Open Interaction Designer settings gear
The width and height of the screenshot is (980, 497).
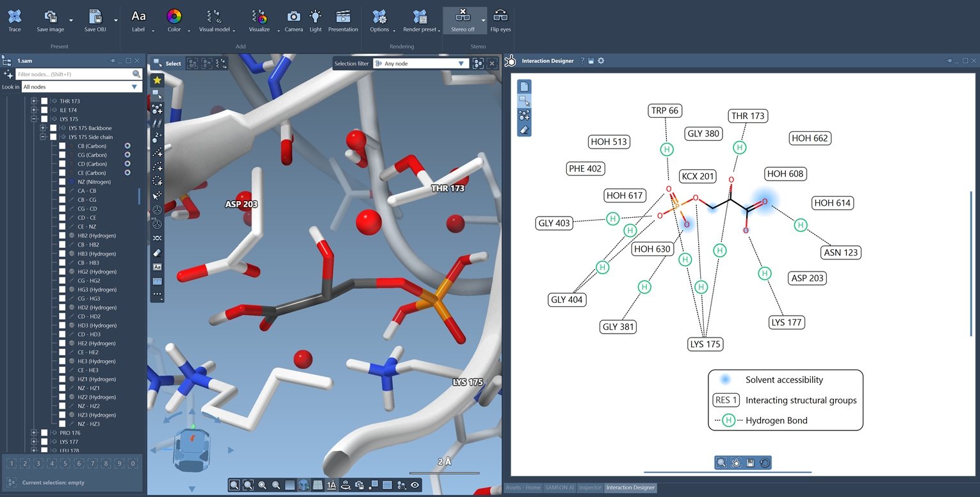[x=601, y=60]
